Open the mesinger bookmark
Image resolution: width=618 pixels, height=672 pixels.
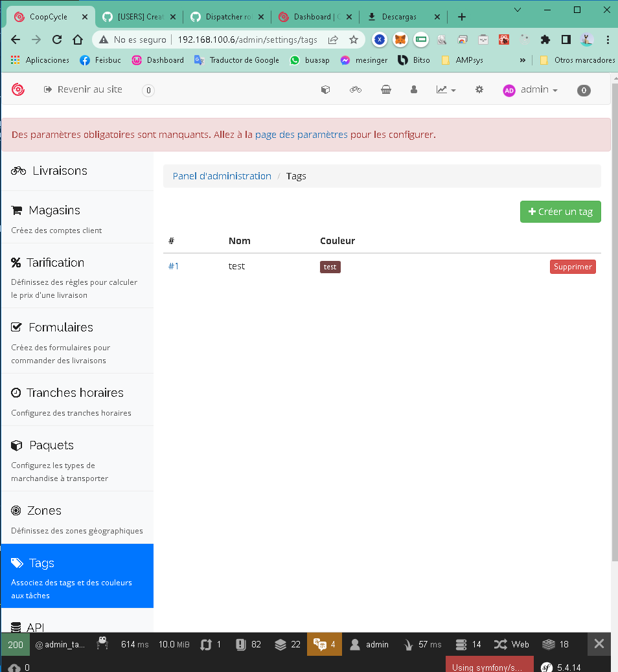363,60
